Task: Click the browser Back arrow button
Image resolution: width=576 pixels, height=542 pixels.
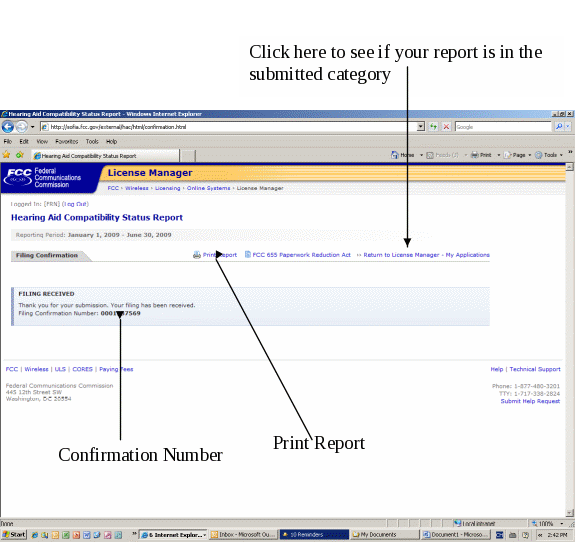Action: point(8,127)
